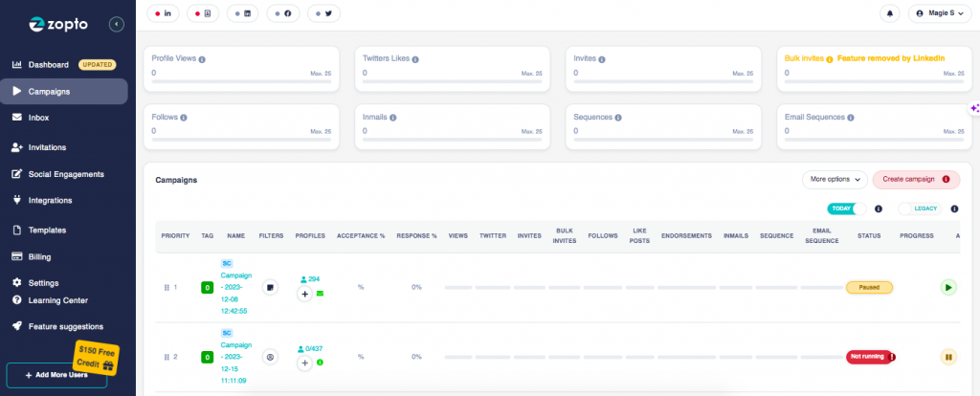This screenshot has width=980, height=396.
Task: Click the filter icon for the first campaign
Action: tap(271, 287)
